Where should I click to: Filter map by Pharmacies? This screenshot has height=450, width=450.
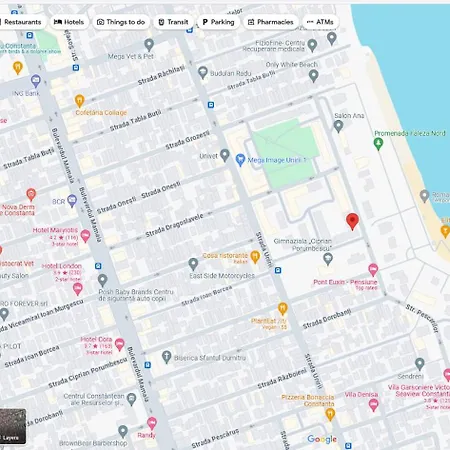coord(270,22)
